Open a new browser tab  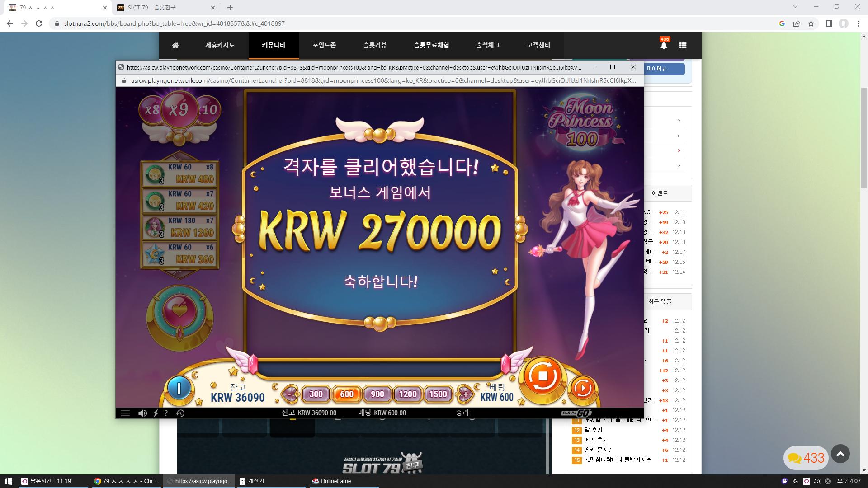coord(230,8)
